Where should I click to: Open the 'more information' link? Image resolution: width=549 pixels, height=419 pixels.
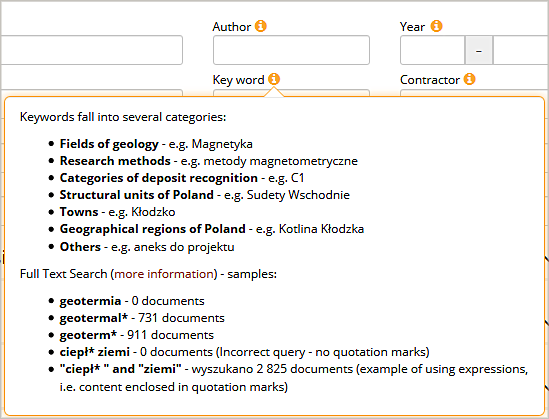coord(164,274)
